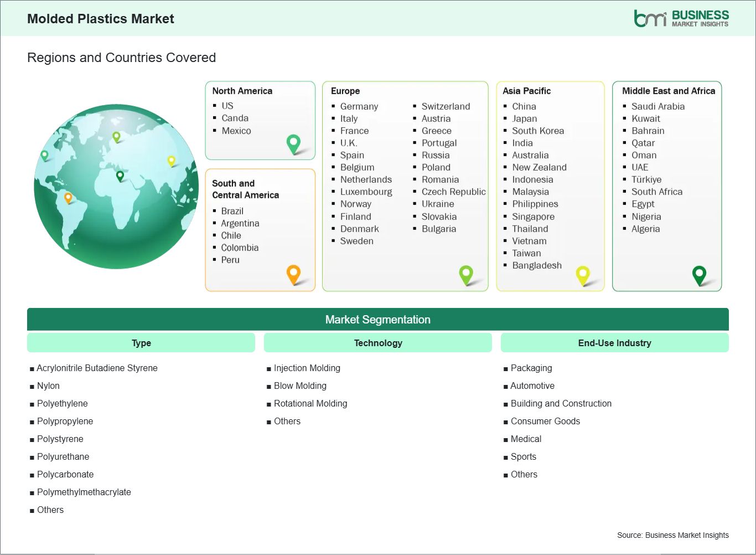
Task: Click Injection Molding in Technology list
Action: [307, 368]
